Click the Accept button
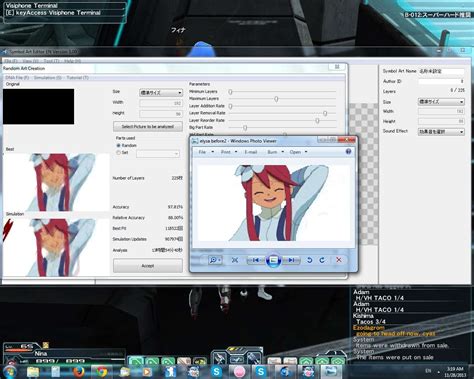The height and width of the screenshot is (379, 474). 148,266
